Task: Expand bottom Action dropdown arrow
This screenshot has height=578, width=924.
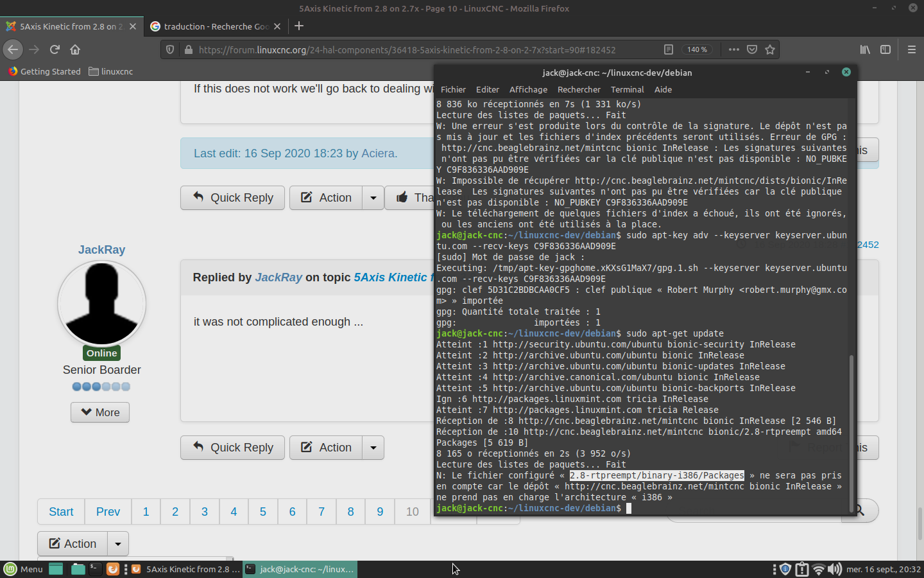Action: point(118,544)
